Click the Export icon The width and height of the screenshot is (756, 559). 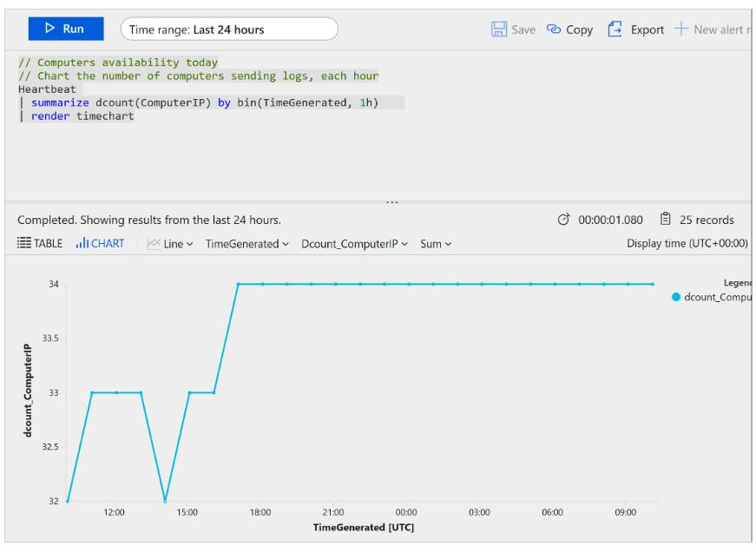(x=615, y=29)
